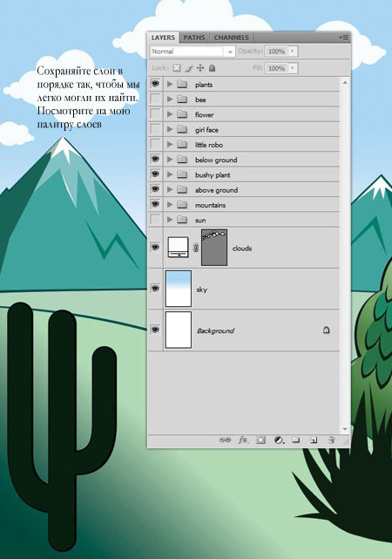
Task: Click the link icon on clouds layer
Action: [195, 248]
